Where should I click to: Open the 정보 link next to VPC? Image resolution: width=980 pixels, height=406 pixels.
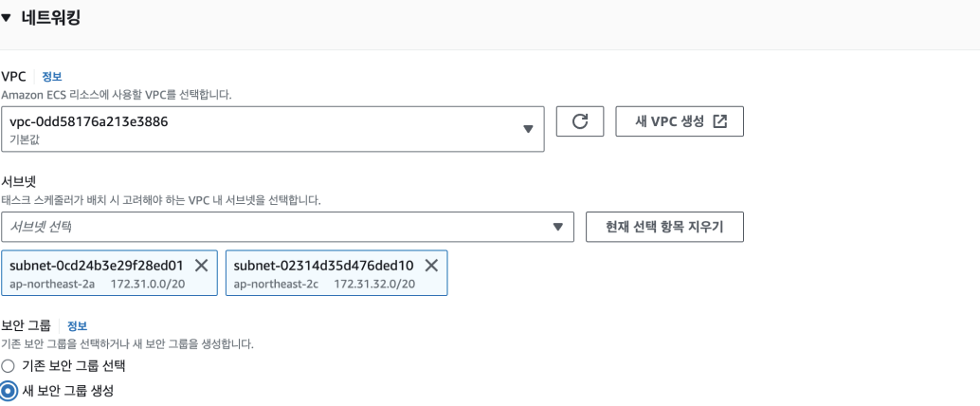[52, 76]
